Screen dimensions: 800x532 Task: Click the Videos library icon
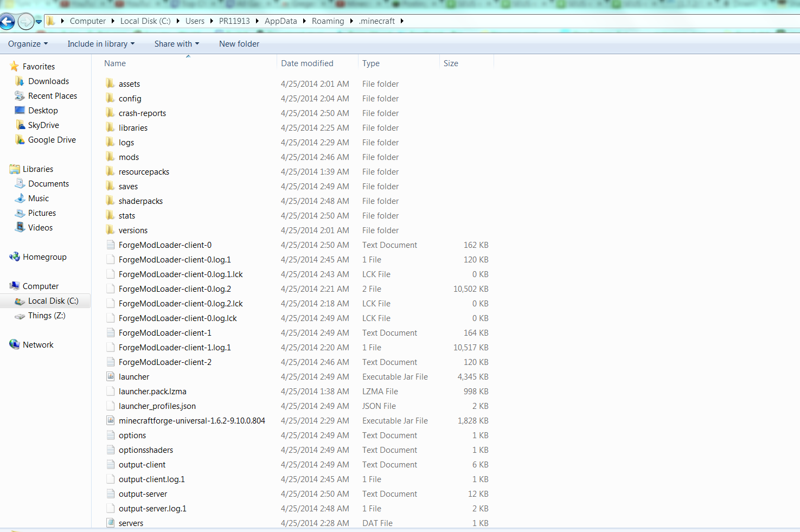[x=20, y=228]
